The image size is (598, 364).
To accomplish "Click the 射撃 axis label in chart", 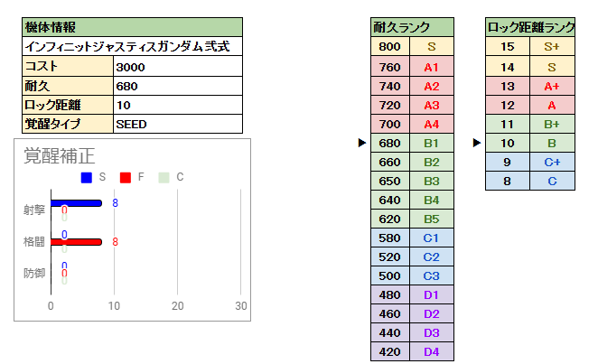I will pos(34,210).
